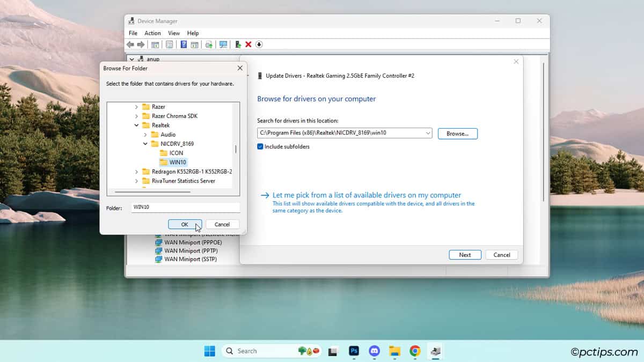The width and height of the screenshot is (644, 362).
Task: Click the Scan for hardware changes monitor icon
Action: (223, 45)
